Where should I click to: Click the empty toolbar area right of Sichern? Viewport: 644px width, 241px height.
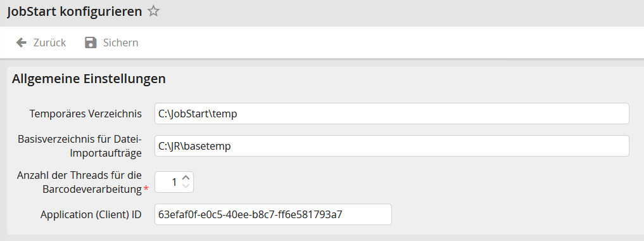pyautogui.click(x=390, y=42)
